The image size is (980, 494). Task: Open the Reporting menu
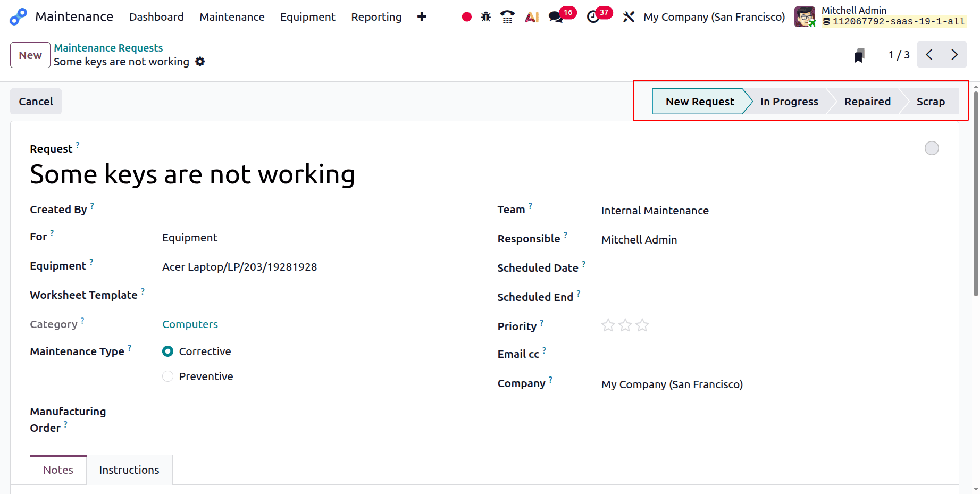tap(376, 17)
